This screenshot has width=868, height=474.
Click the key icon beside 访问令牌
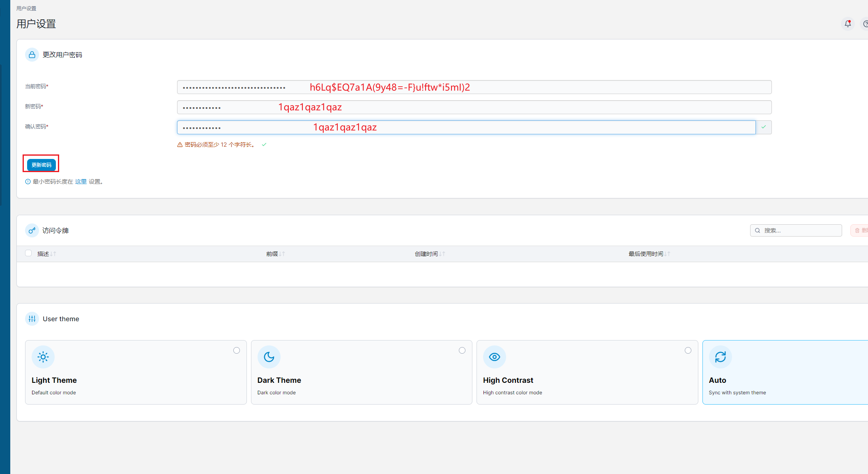pos(32,230)
